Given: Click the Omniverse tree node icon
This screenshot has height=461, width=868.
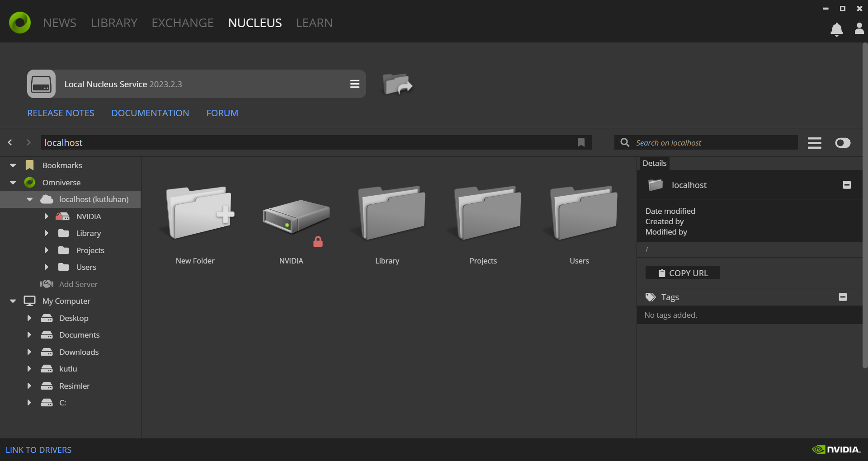Looking at the screenshot, I should click(x=30, y=182).
